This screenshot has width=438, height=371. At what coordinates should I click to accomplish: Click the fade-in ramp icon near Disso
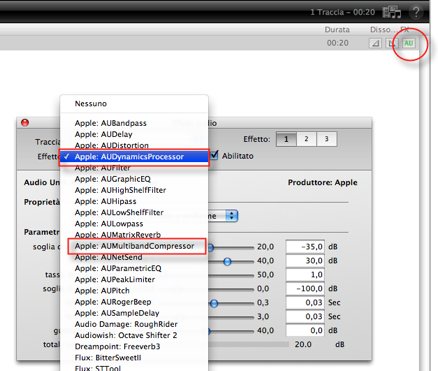[x=375, y=43]
